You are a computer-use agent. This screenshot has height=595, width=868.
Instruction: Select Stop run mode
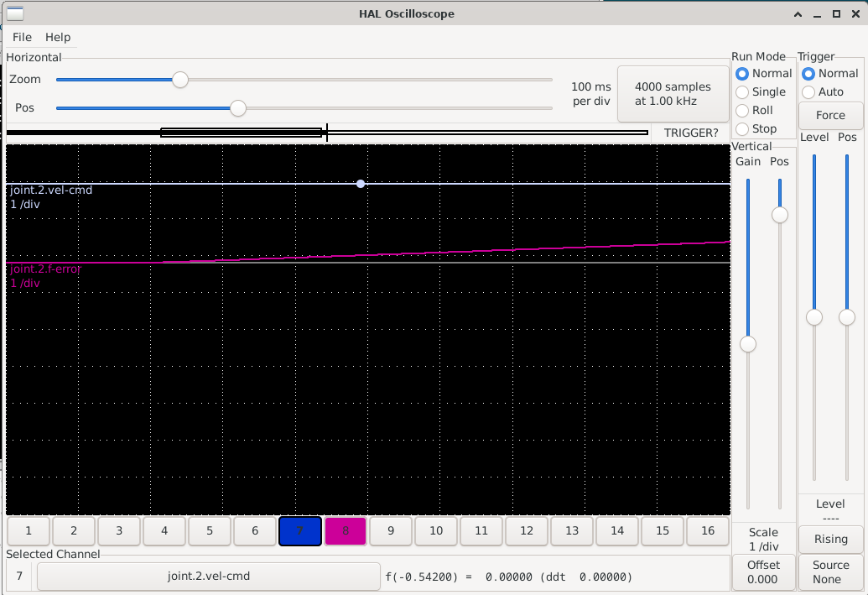[743, 129]
